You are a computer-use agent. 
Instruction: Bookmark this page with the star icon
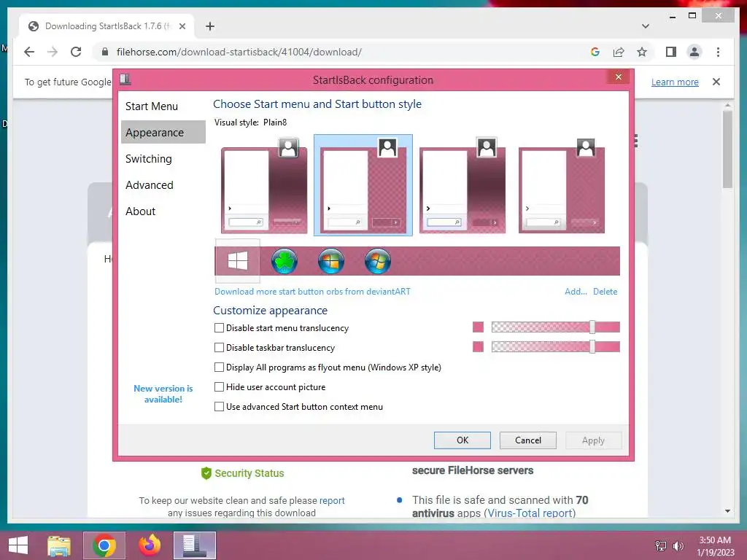click(x=642, y=52)
